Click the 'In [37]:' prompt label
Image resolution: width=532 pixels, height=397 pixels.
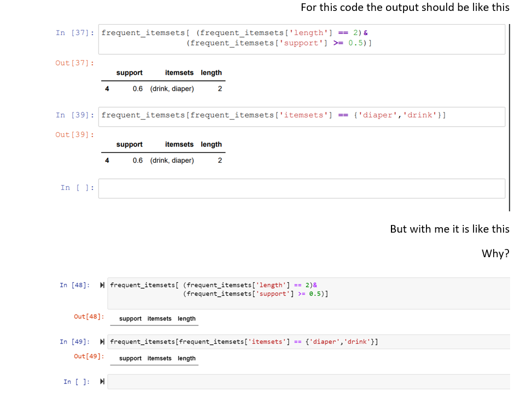click(75, 33)
